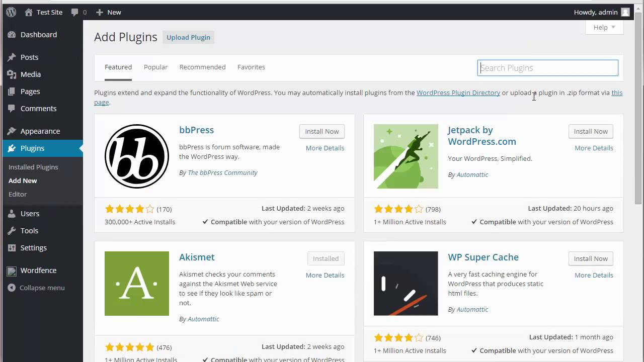The width and height of the screenshot is (644, 362).
Task: Click the Comments bubble icon in sidebar
Action: coord(12,109)
